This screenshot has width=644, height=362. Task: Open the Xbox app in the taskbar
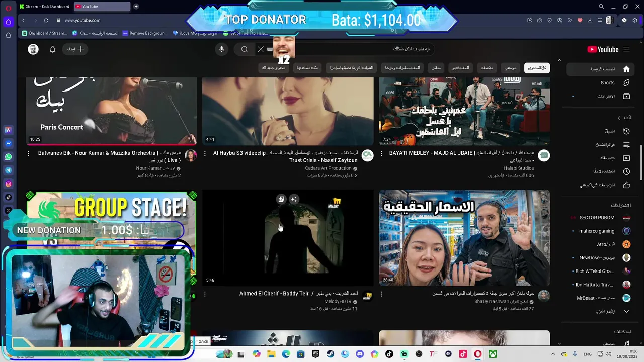click(493, 354)
